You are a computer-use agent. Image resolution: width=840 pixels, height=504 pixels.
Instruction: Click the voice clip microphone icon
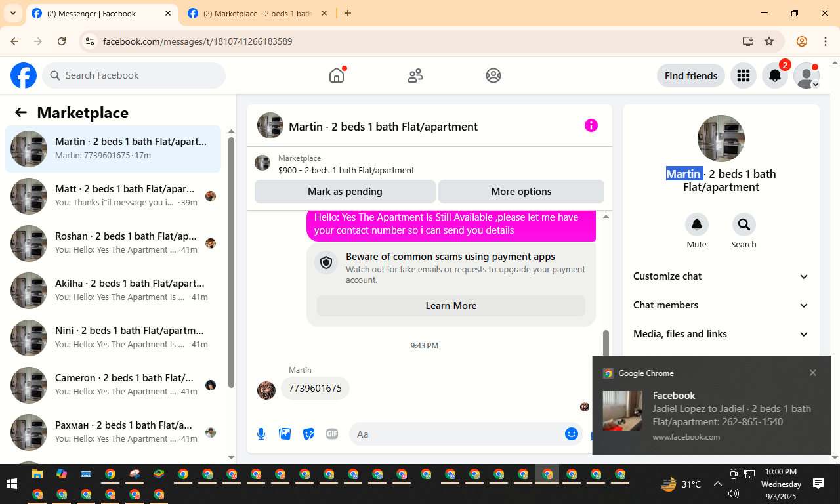tap(261, 434)
